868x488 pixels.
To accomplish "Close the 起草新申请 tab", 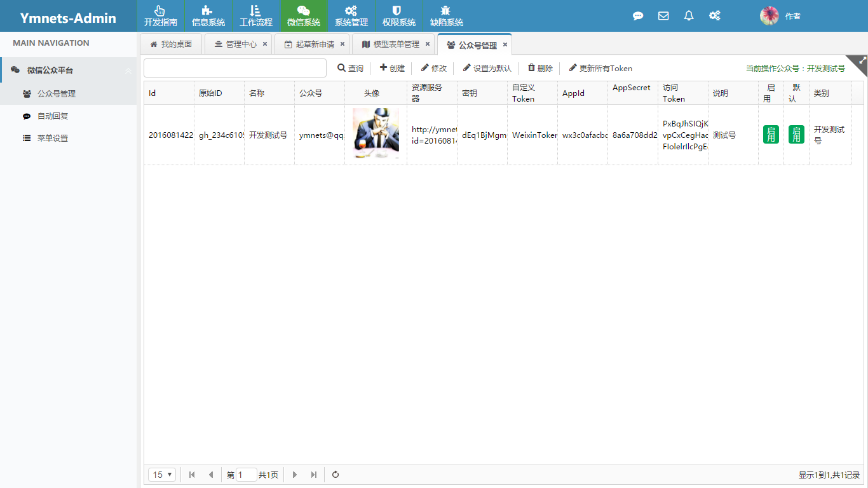I will [x=342, y=44].
